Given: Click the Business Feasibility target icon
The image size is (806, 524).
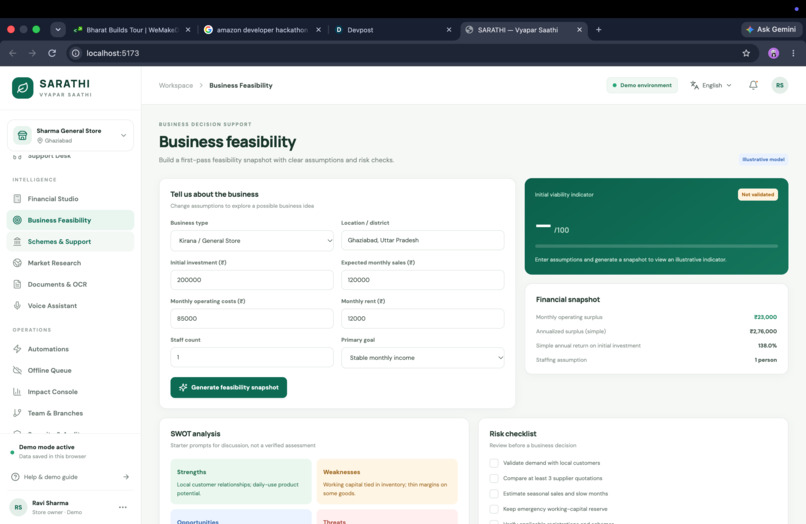Looking at the screenshot, I should (x=17, y=220).
